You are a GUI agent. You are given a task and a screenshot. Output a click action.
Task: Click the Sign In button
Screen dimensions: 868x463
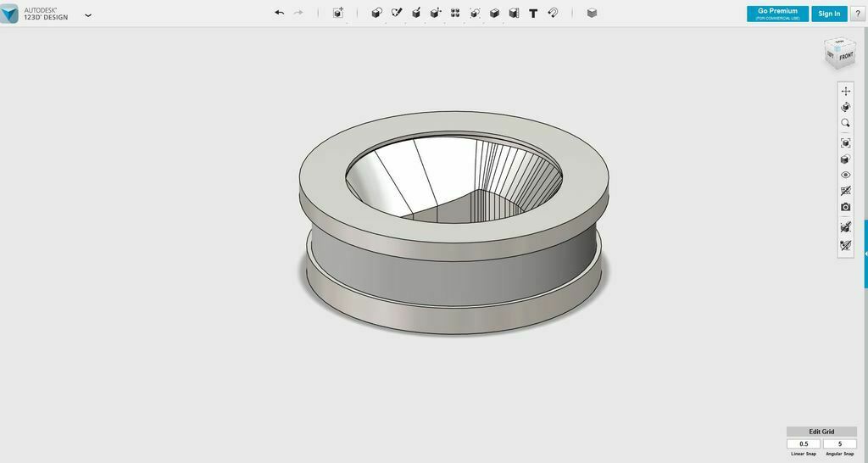coord(829,14)
